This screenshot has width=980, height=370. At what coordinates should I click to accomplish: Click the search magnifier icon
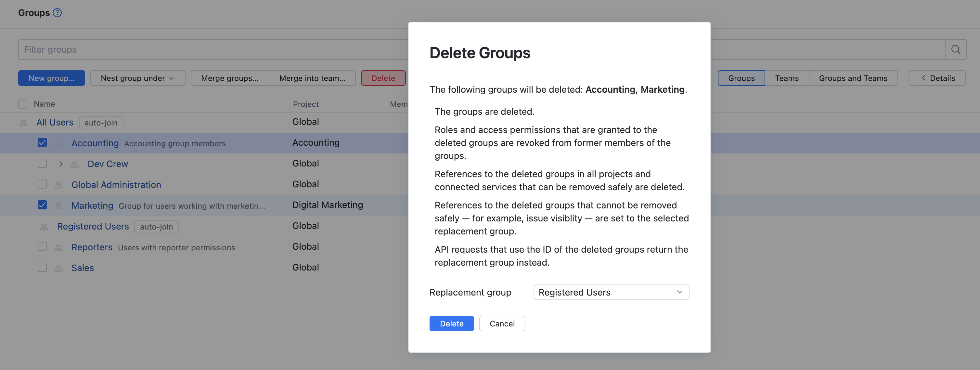956,49
